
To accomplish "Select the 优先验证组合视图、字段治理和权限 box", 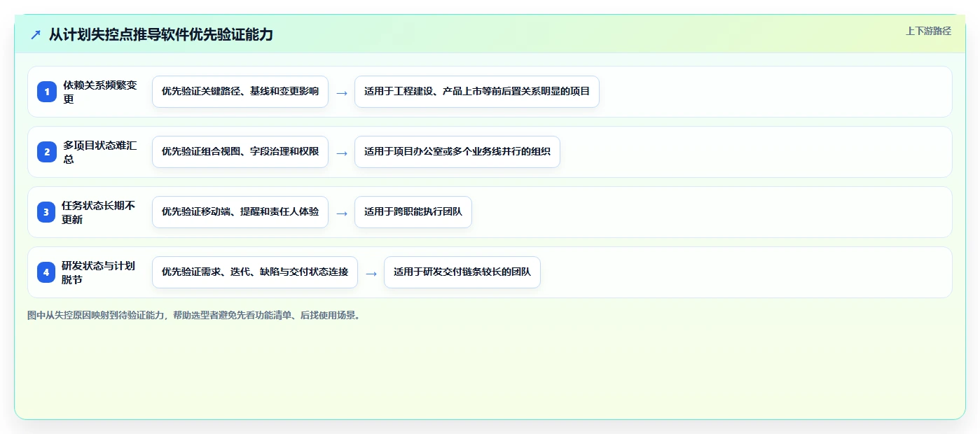I will pyautogui.click(x=240, y=152).
